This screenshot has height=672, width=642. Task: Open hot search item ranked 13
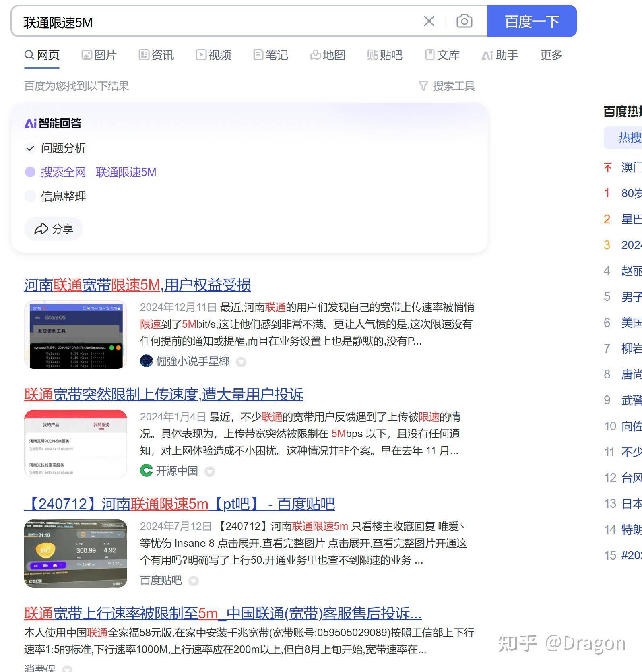tap(631, 504)
